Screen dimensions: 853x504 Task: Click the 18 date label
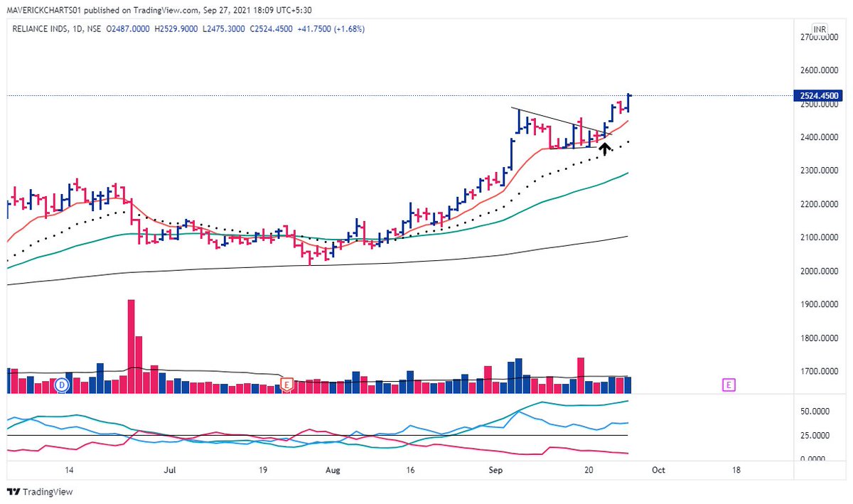pyautogui.click(x=736, y=470)
